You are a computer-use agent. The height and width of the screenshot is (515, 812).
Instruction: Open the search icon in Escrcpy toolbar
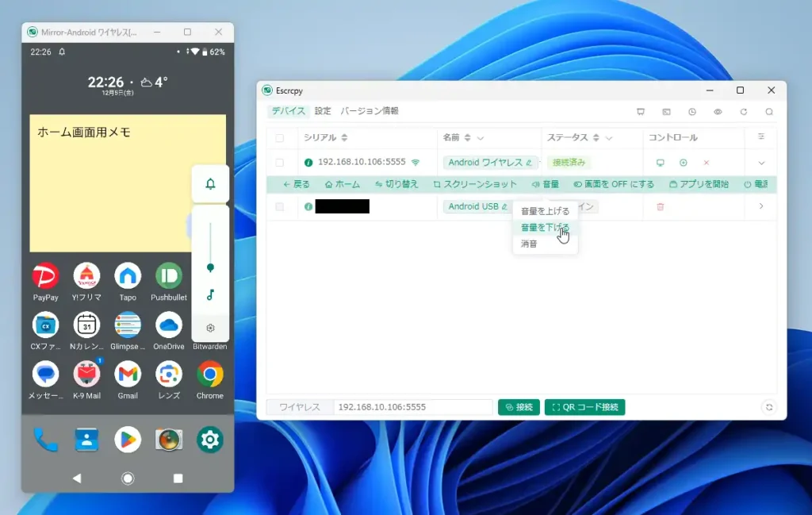click(768, 112)
